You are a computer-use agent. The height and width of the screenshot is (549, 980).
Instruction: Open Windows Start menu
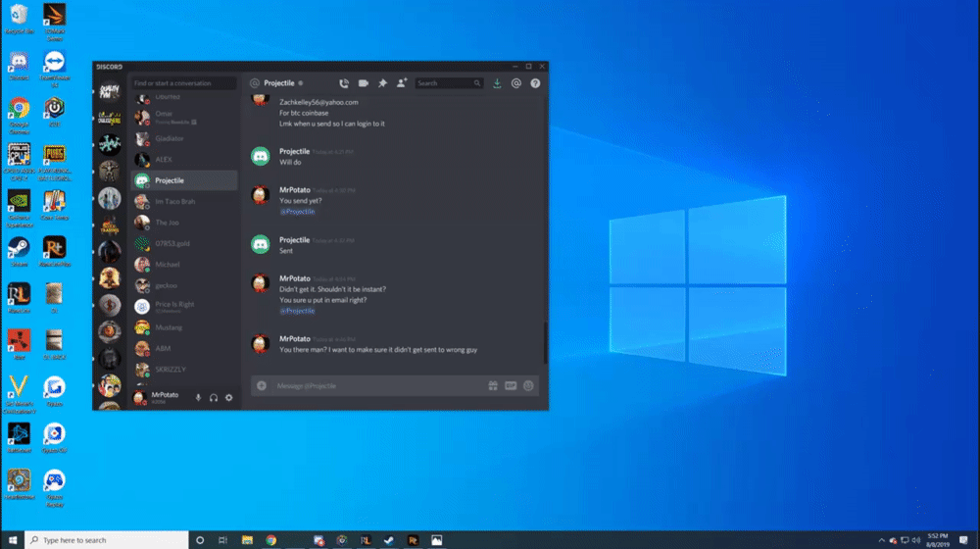click(x=13, y=540)
